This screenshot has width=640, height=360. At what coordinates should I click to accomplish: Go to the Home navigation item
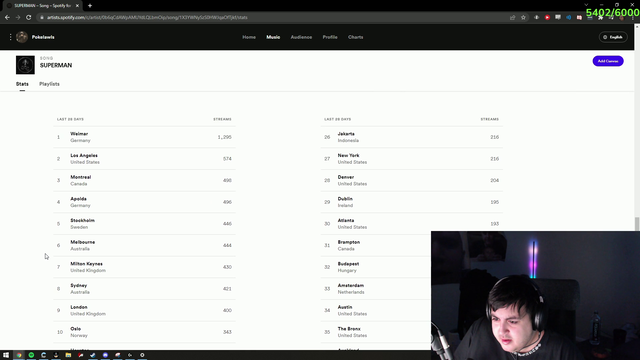click(249, 37)
